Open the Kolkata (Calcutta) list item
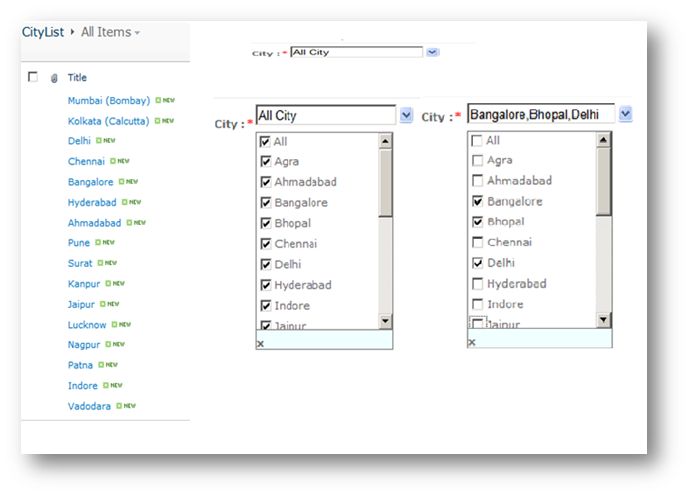The width and height of the screenshot is (689, 496). (109, 121)
